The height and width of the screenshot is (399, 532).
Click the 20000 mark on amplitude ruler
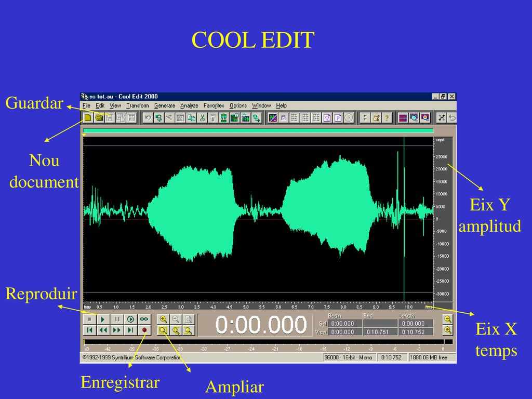(442, 169)
